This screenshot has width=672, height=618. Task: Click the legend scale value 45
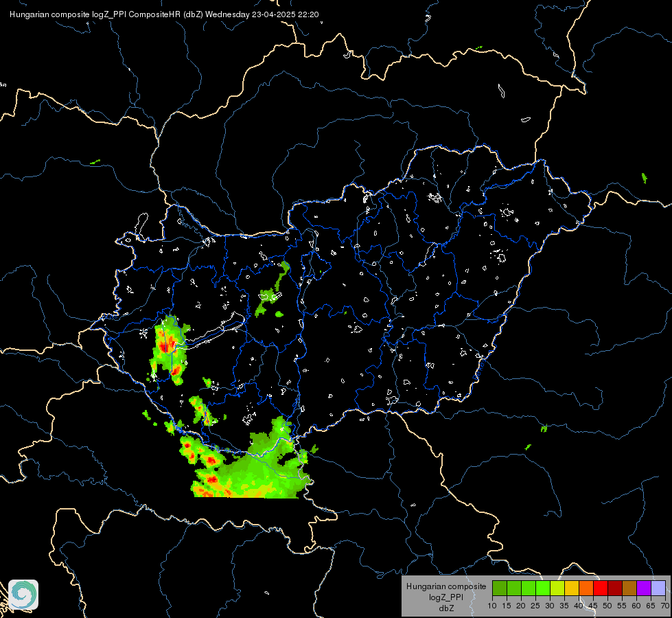[593, 606]
